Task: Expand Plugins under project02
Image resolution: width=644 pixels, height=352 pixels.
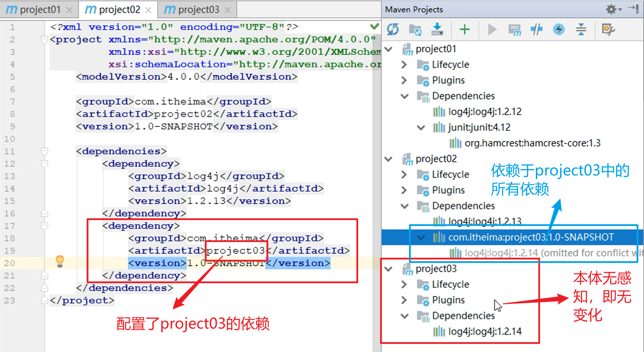Action: tap(404, 190)
